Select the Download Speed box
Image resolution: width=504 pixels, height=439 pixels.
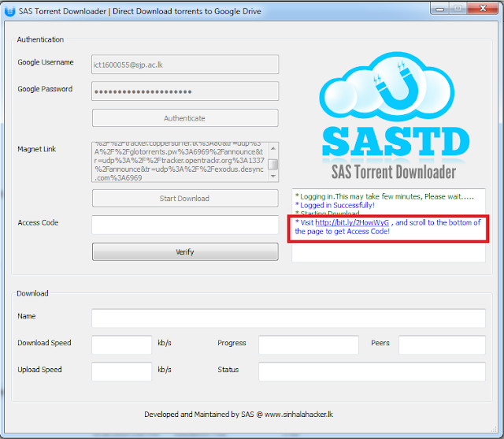pyautogui.click(x=121, y=344)
